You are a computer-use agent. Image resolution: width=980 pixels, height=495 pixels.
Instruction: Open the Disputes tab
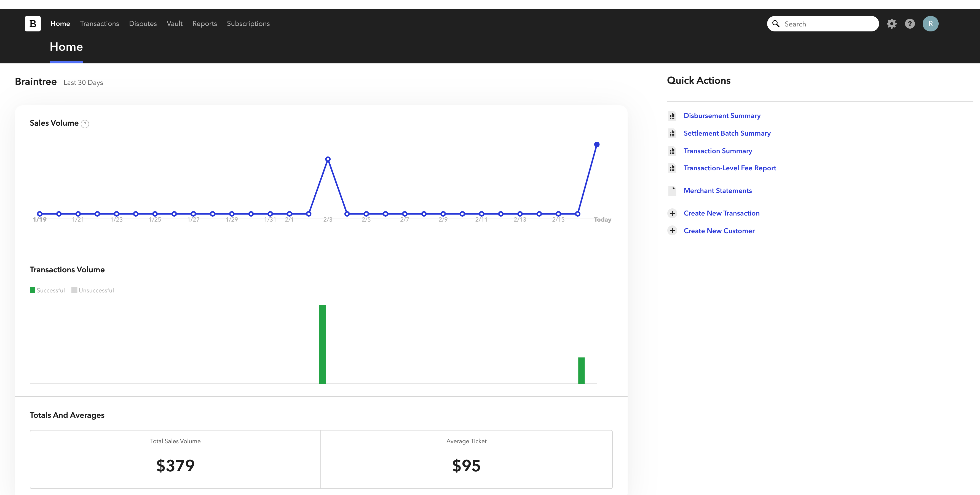143,23
